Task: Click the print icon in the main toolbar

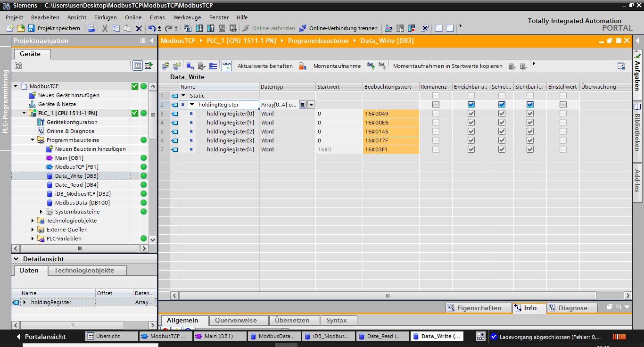Action: click(x=91, y=28)
